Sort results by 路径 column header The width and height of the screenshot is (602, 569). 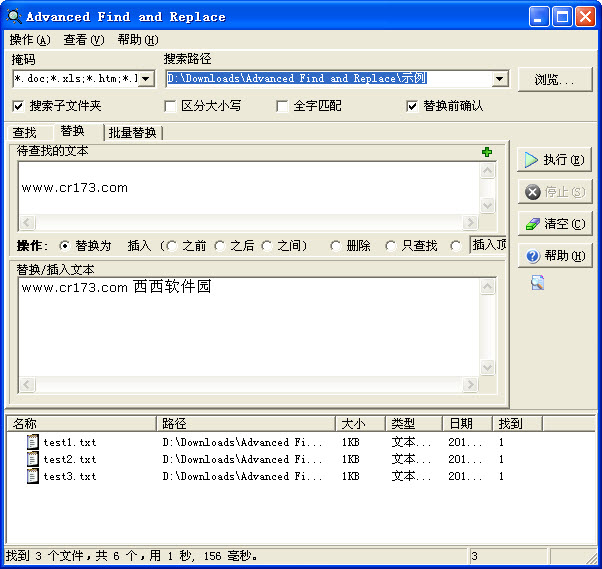tap(246, 424)
